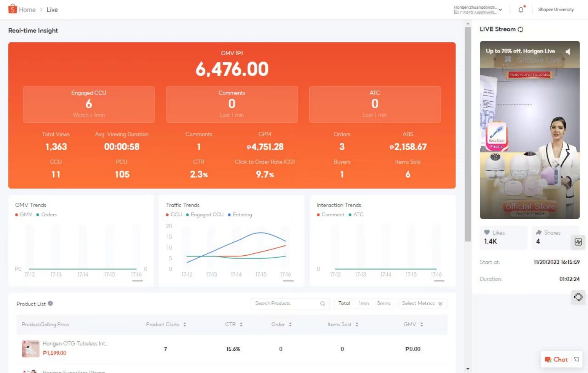Go to Home breadcrumb
Image resolution: width=588 pixels, height=373 pixels.
click(x=27, y=10)
